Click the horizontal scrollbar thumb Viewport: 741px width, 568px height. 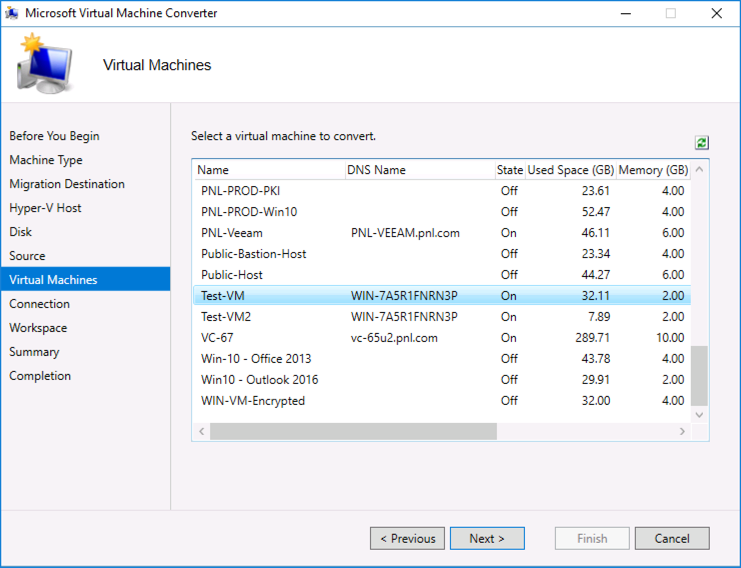353,431
